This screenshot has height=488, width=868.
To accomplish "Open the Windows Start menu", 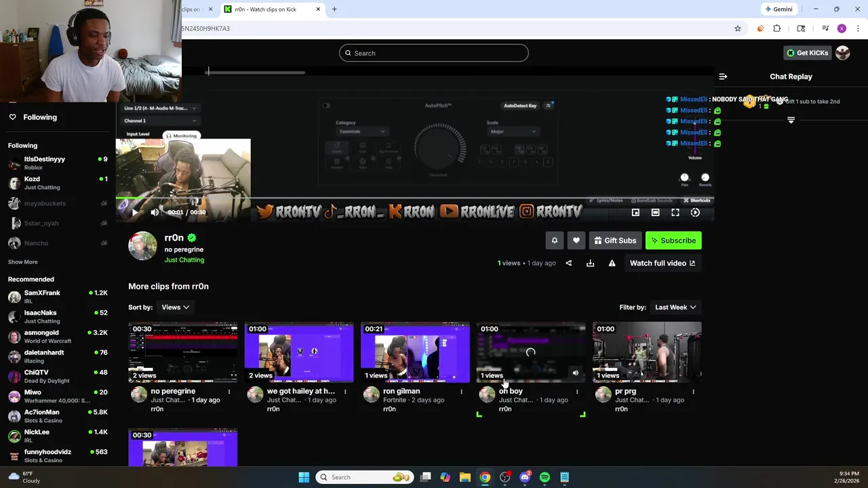I will [304, 477].
